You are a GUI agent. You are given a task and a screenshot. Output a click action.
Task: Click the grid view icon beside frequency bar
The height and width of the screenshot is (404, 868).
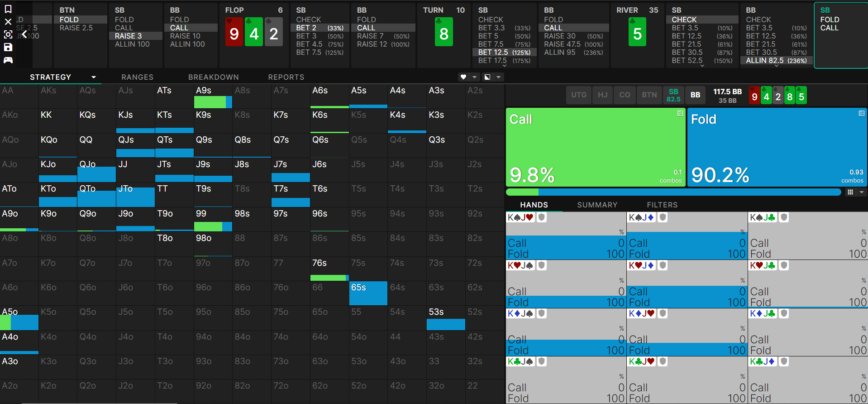(850, 192)
